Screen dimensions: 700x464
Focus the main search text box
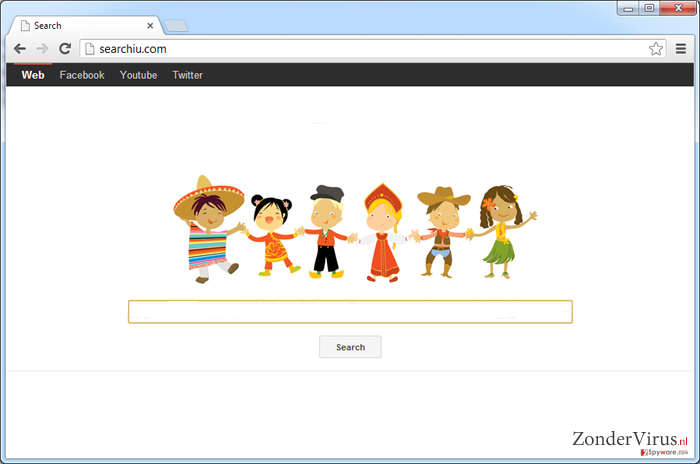(350, 312)
